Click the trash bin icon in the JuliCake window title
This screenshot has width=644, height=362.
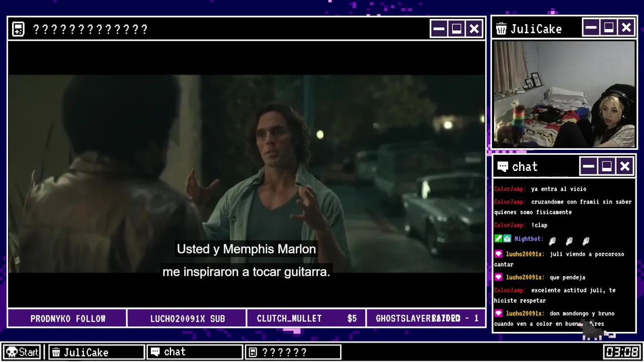(501, 29)
